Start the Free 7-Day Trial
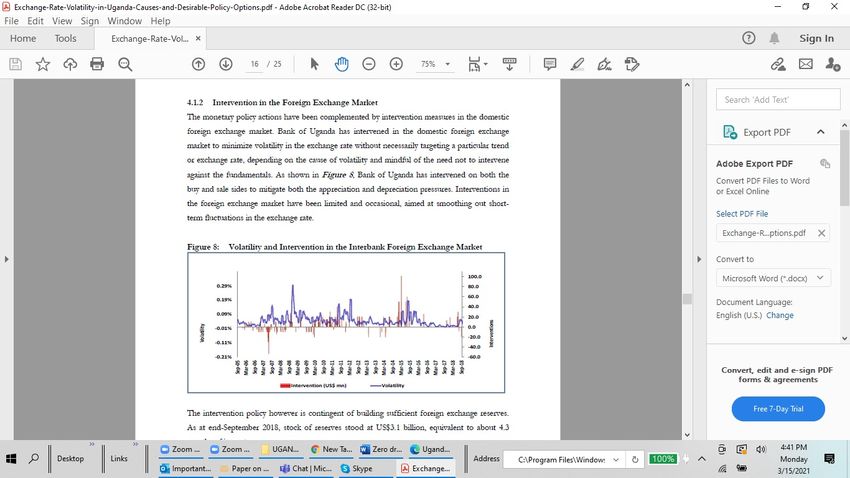 pos(778,409)
